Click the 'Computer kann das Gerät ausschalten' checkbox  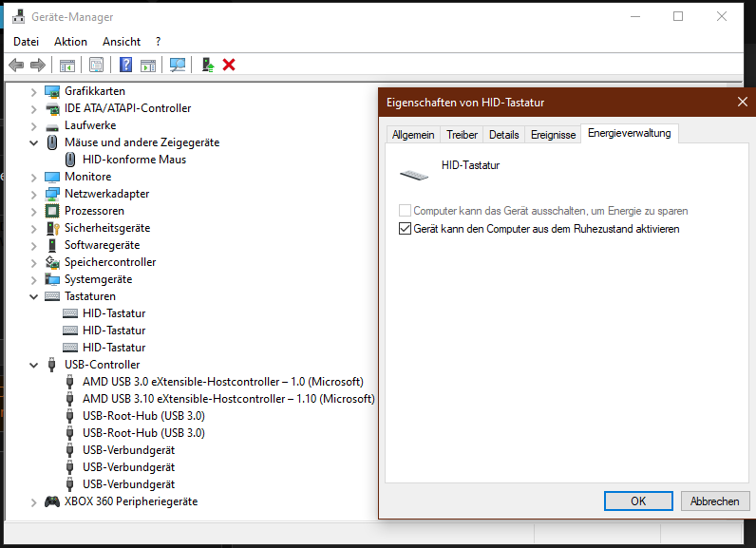(x=405, y=211)
